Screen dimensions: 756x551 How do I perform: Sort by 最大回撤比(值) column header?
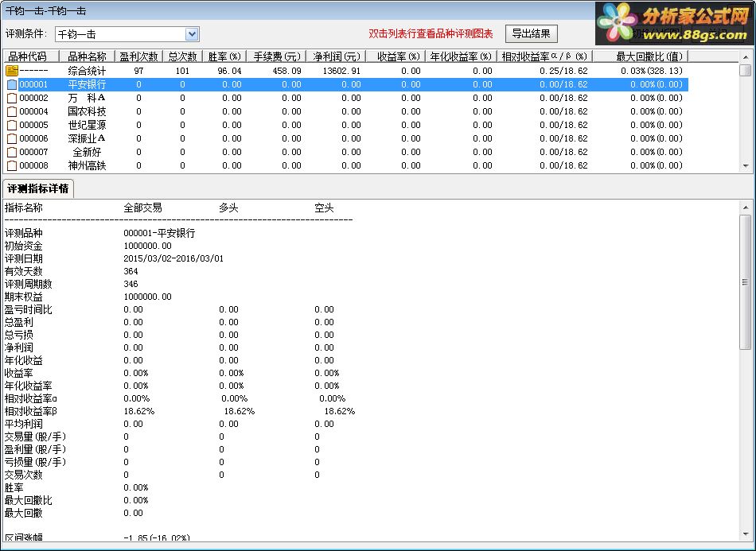click(x=641, y=56)
